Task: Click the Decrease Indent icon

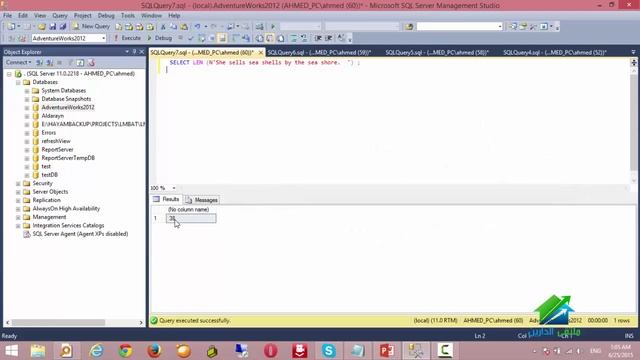Action: (x=318, y=38)
